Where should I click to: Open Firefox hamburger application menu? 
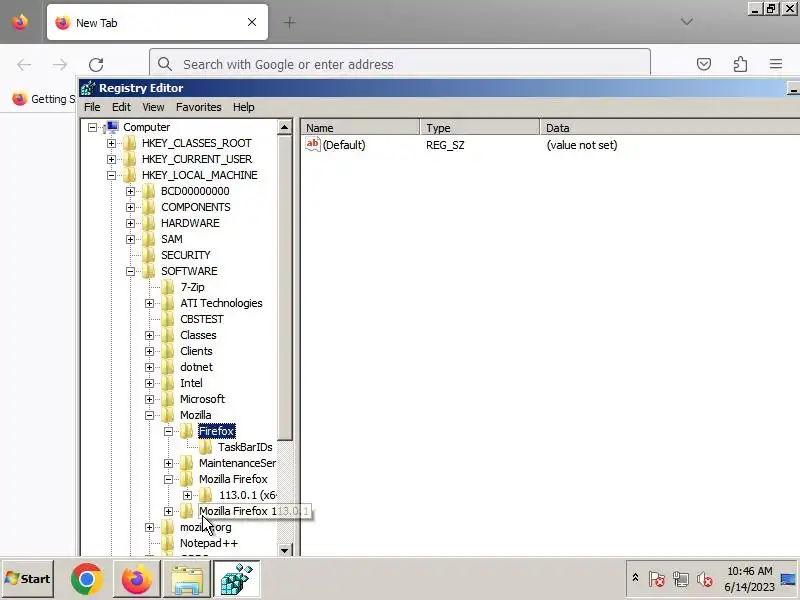tap(776, 64)
